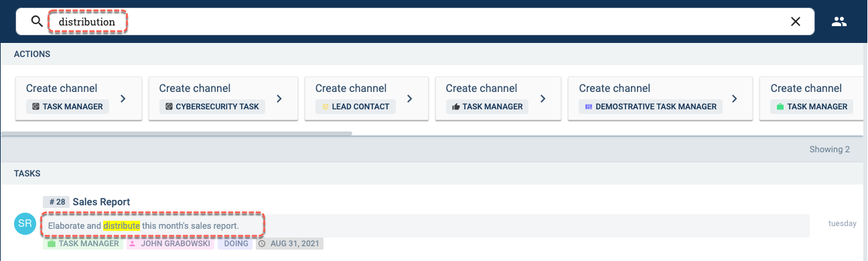Click the Aug 31, 2021 due date tag
Image resolution: width=868 pixels, height=261 pixels.
(x=289, y=244)
